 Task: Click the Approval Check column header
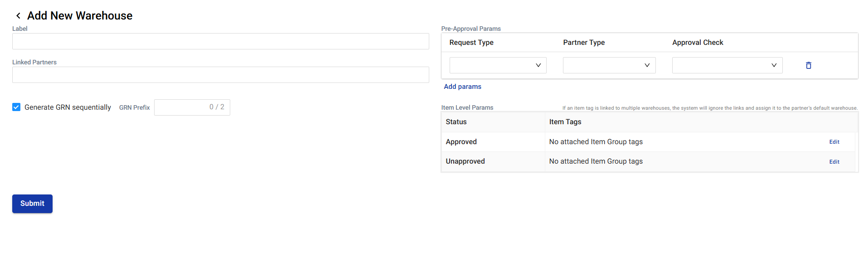(x=698, y=43)
